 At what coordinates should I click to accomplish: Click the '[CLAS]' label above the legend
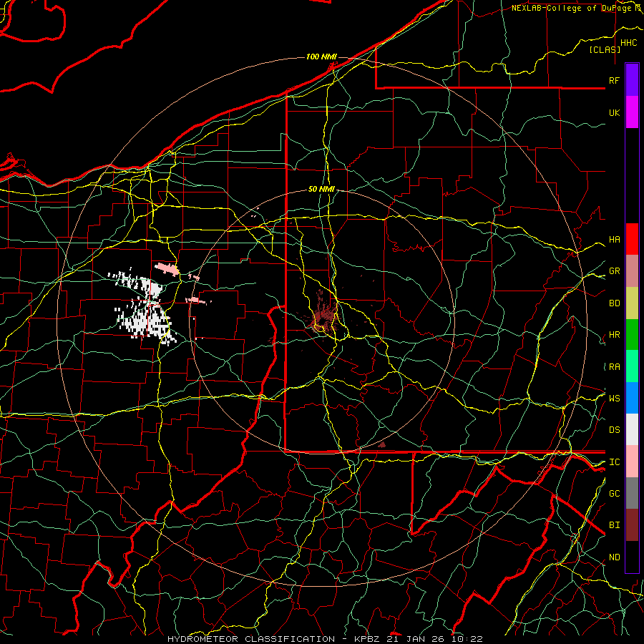click(605, 49)
